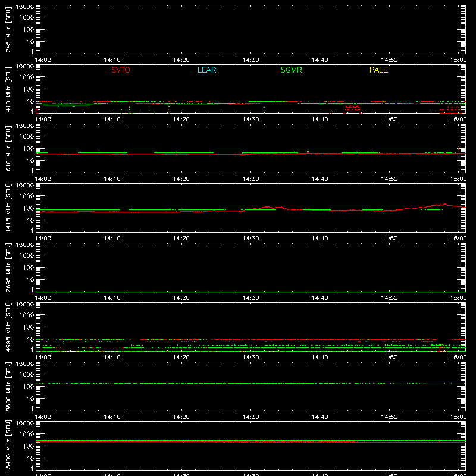Click the 14:30 time label of the 1415 MHz plot
Image resolution: width=476 pixels, height=476 pixels.
250,239
